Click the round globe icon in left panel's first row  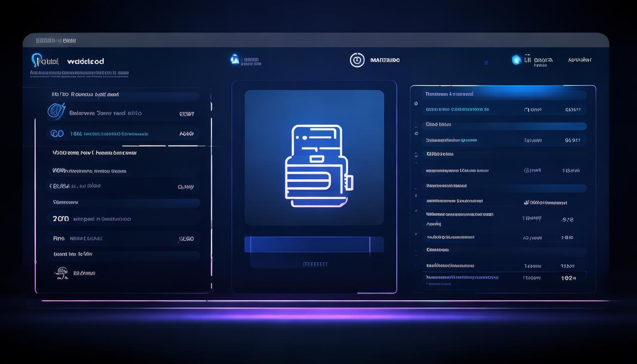(56, 111)
